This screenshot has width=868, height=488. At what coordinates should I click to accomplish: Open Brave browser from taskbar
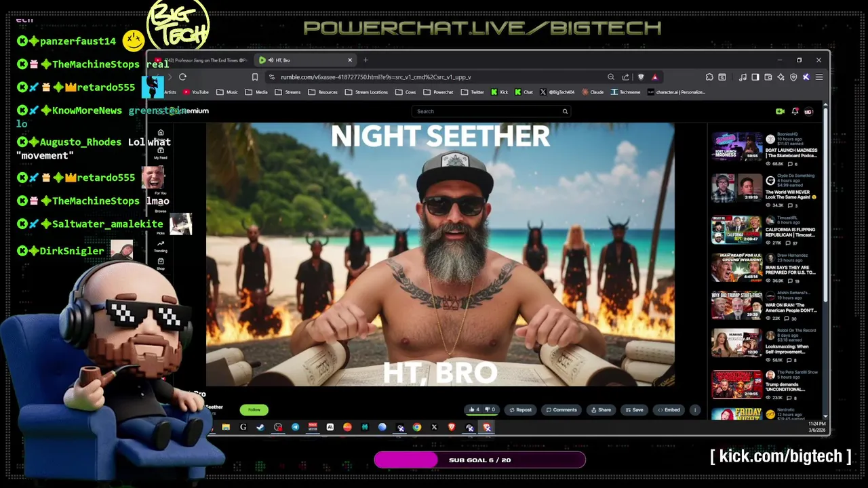452,427
